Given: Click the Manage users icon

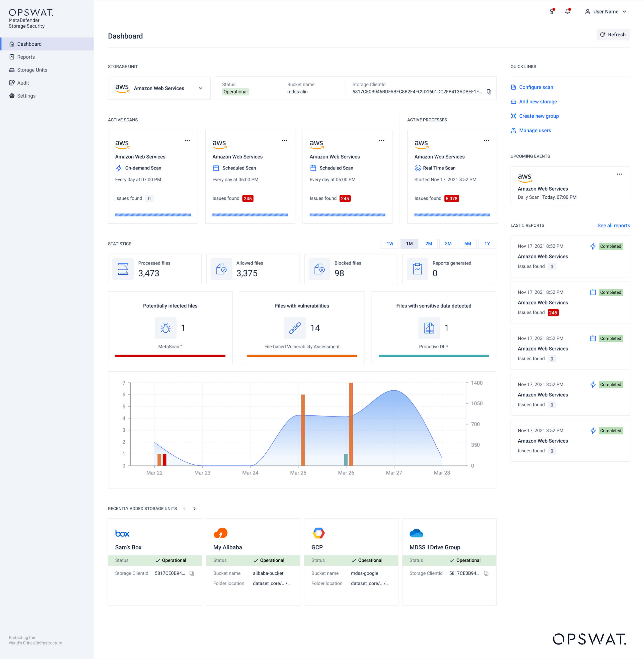Looking at the screenshot, I should click(513, 130).
